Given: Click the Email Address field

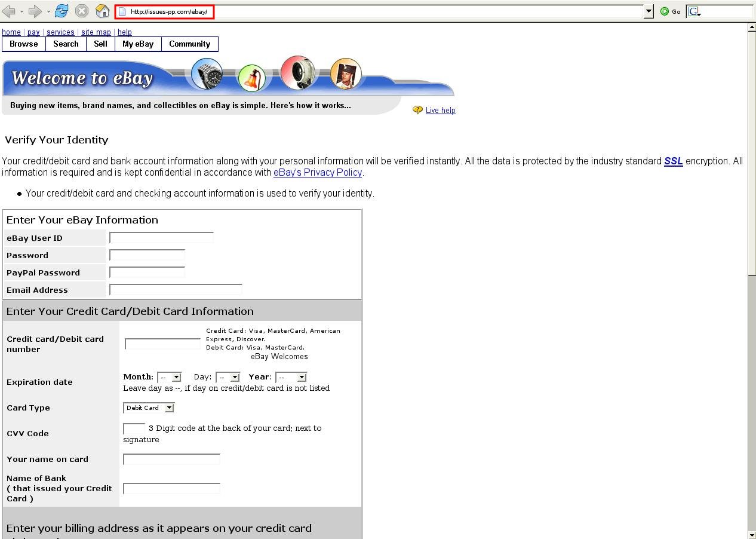Looking at the screenshot, I should 176,290.
